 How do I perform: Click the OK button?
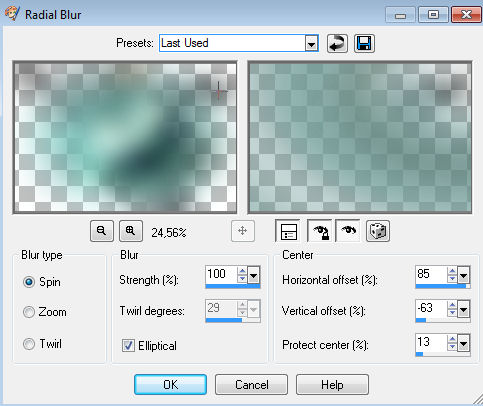pyautogui.click(x=170, y=385)
